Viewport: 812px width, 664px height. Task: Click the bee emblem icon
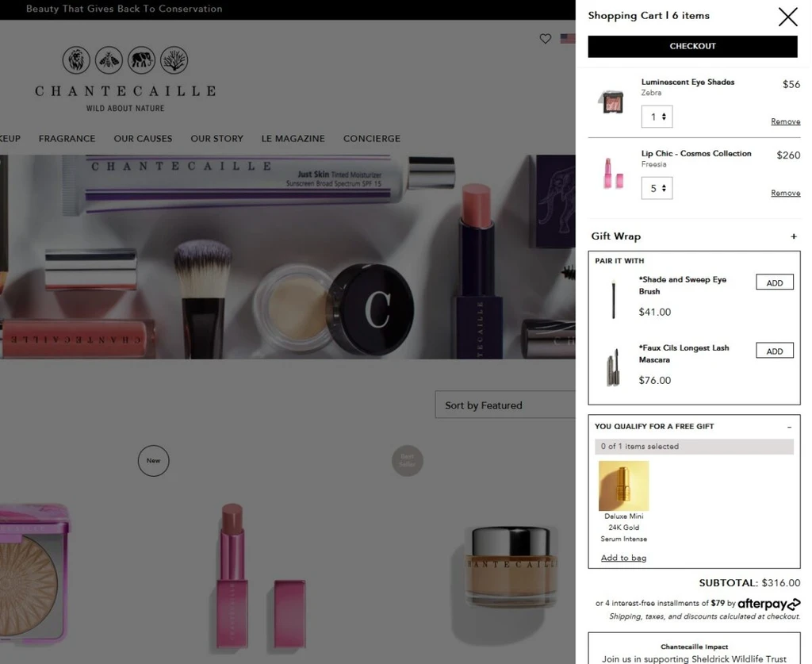pos(109,60)
